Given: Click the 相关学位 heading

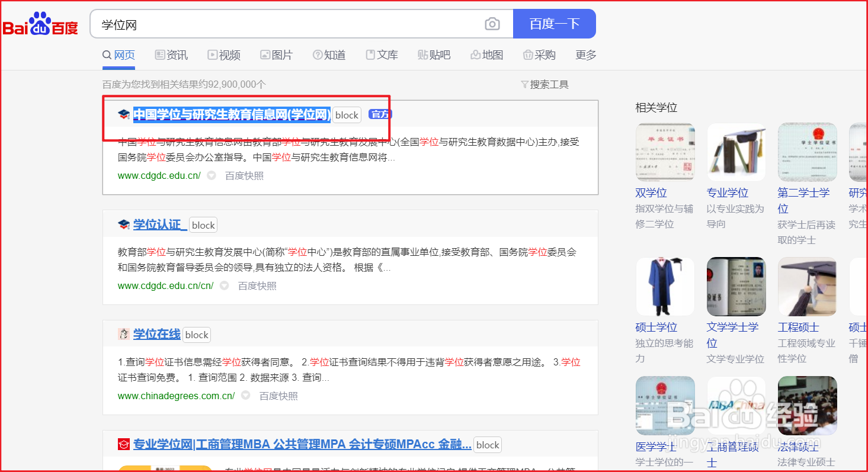Looking at the screenshot, I should coord(656,108).
